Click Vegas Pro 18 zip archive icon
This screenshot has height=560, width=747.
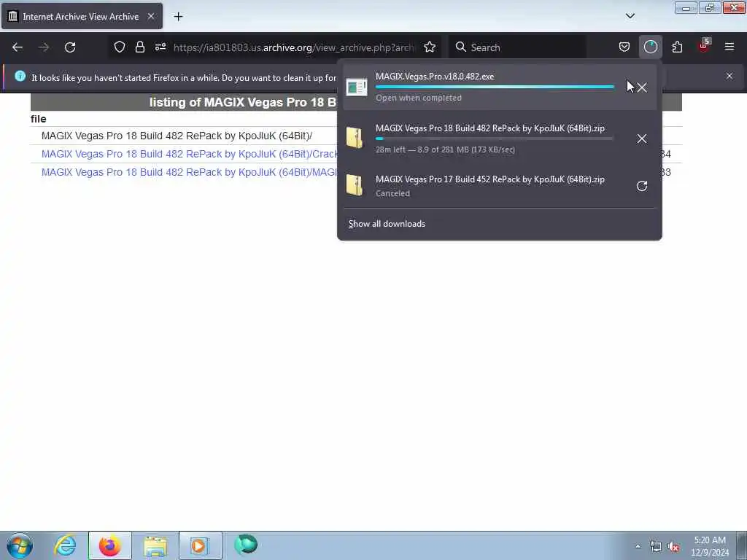355,138
